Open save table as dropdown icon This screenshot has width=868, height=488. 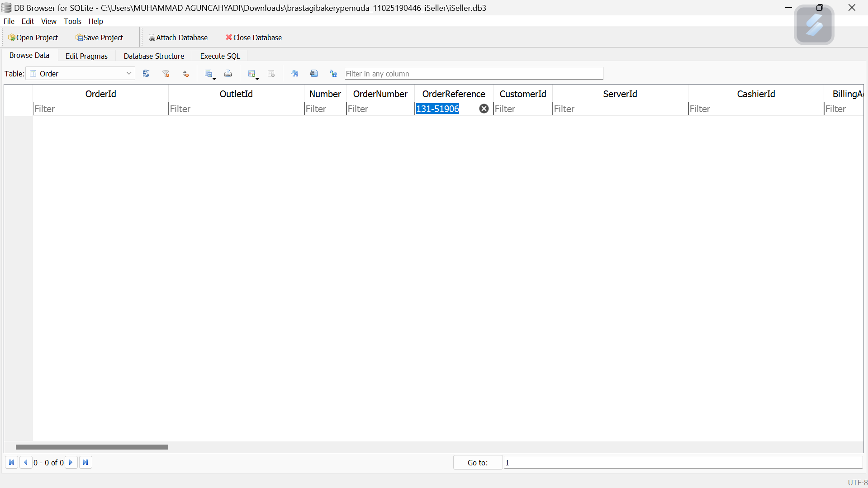click(x=210, y=74)
